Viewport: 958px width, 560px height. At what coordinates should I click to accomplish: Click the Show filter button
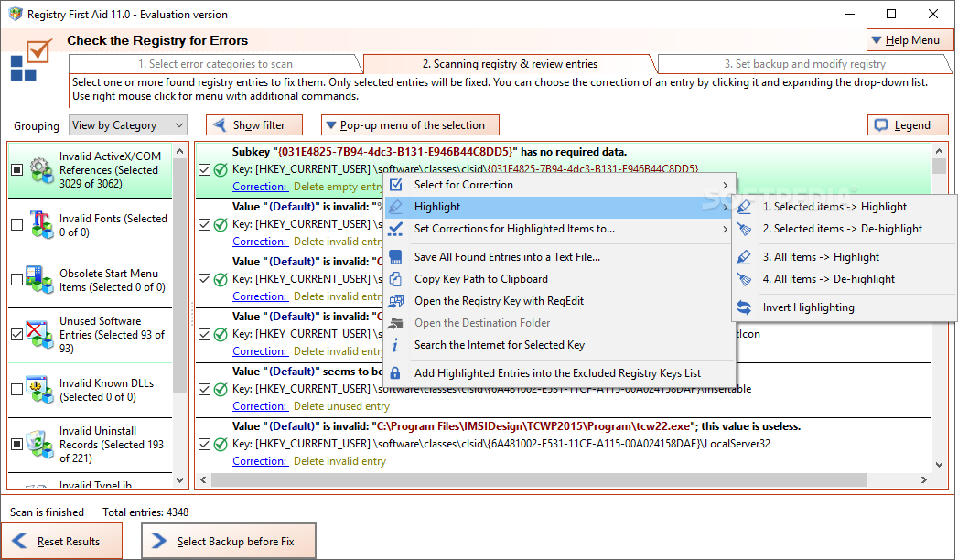tap(254, 125)
